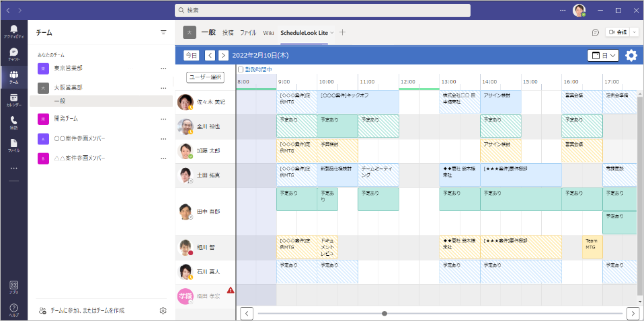Image resolution: width=644 pixels, height=321 pixels.
Task: Click the horizontal timeline slider handle
Action: [385, 313]
